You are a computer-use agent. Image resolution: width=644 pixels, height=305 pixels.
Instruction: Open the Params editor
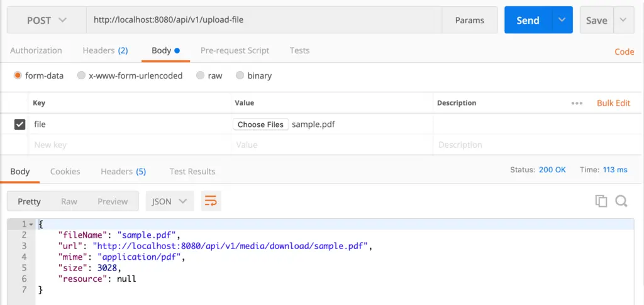click(469, 19)
